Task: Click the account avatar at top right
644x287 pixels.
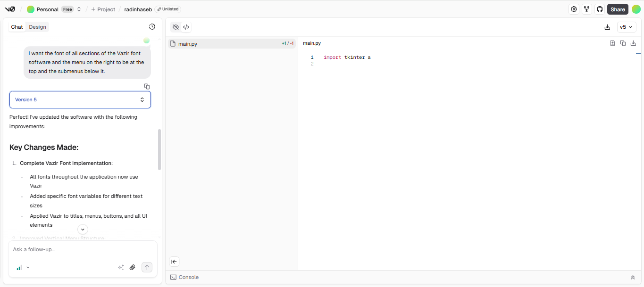Action: (x=636, y=9)
